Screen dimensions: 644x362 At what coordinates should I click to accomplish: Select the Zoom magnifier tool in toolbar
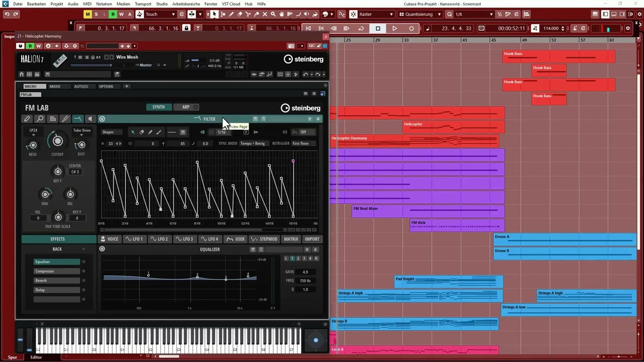click(x=273, y=14)
